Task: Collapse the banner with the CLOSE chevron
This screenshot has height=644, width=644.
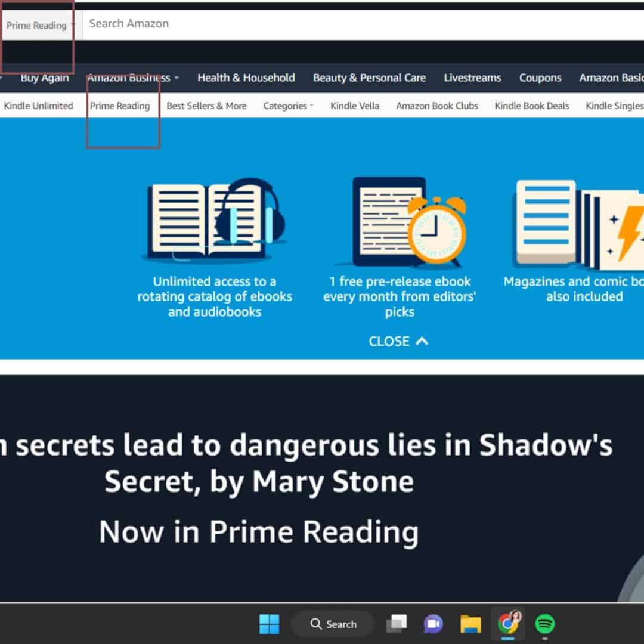Action: [398, 341]
